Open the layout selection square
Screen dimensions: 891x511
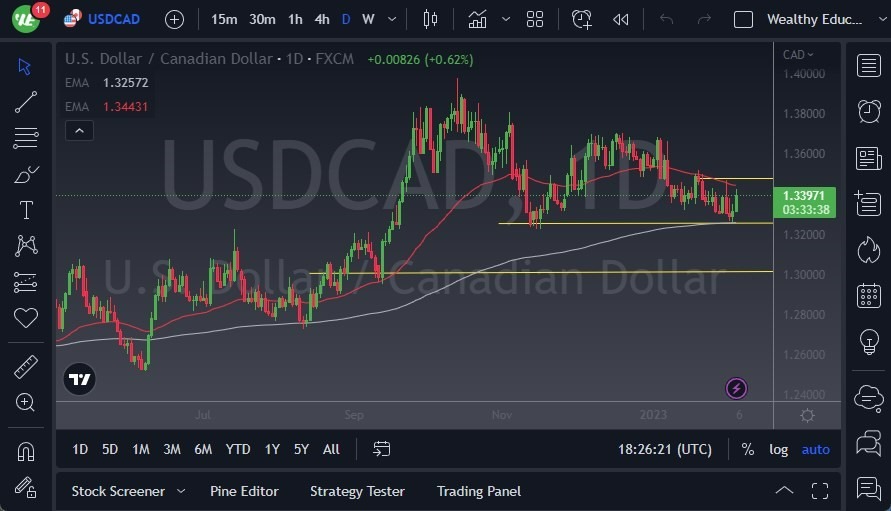tap(743, 19)
